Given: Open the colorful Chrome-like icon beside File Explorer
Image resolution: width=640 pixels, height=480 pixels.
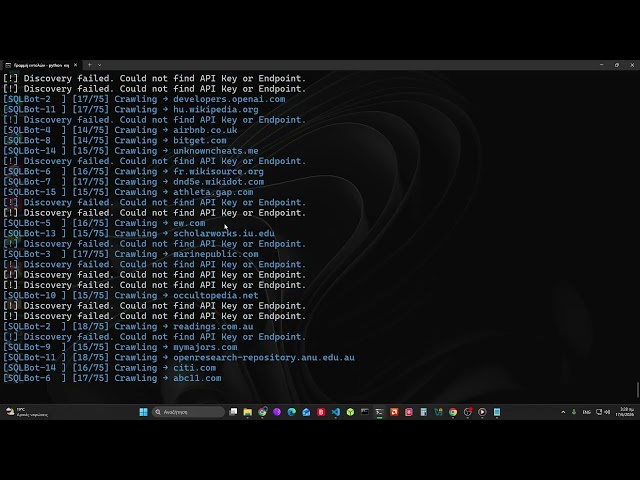Looking at the screenshot, I should click(262, 412).
